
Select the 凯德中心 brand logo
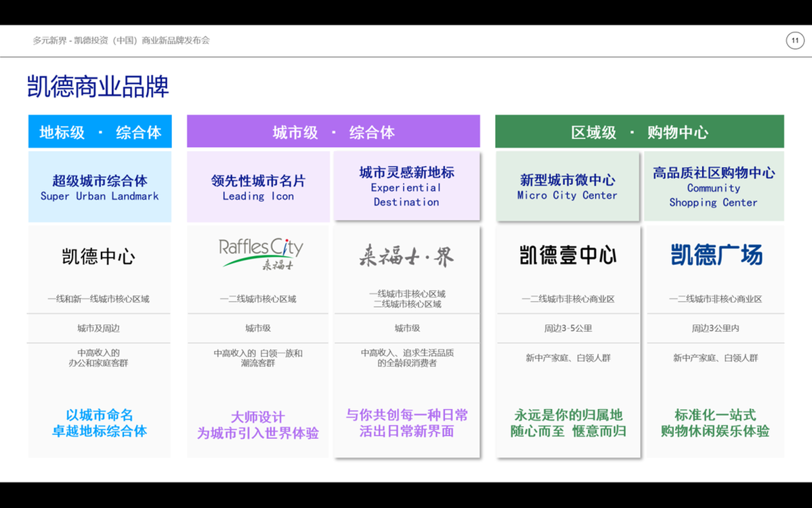pyautogui.click(x=99, y=256)
